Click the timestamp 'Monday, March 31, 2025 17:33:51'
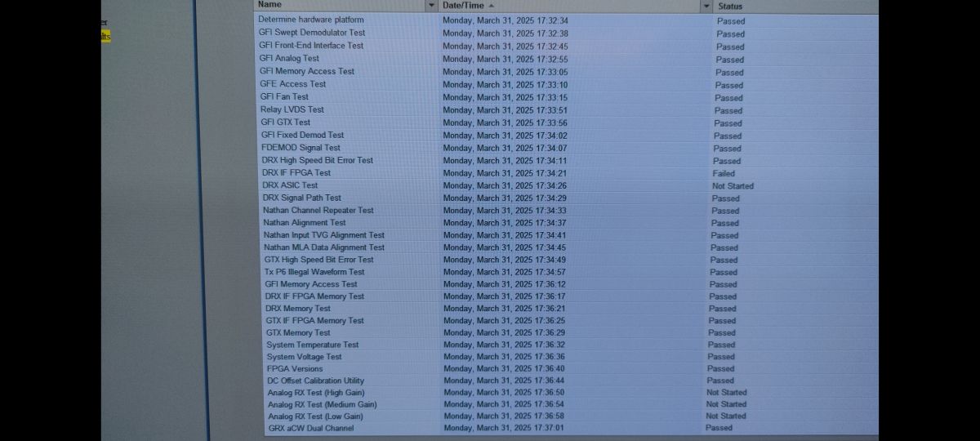 (506, 110)
